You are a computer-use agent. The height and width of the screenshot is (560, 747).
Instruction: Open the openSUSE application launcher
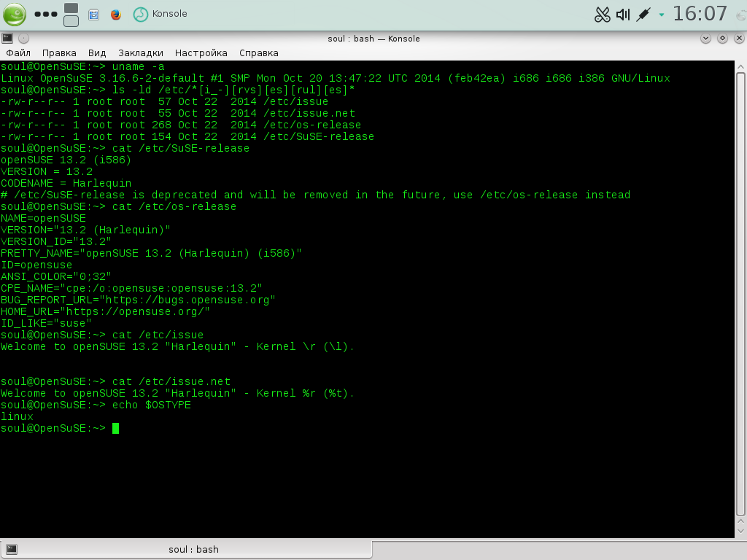click(15, 15)
